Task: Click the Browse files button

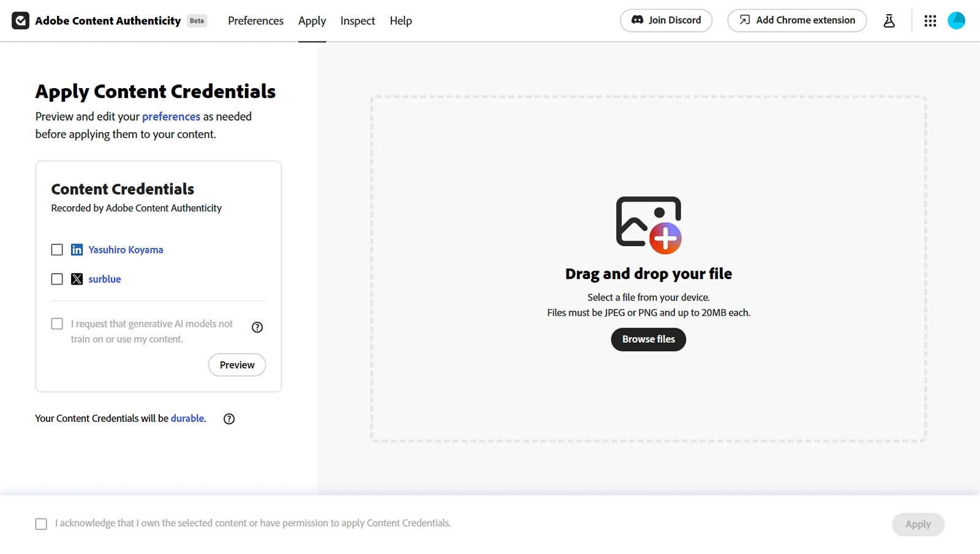Action: coord(648,339)
